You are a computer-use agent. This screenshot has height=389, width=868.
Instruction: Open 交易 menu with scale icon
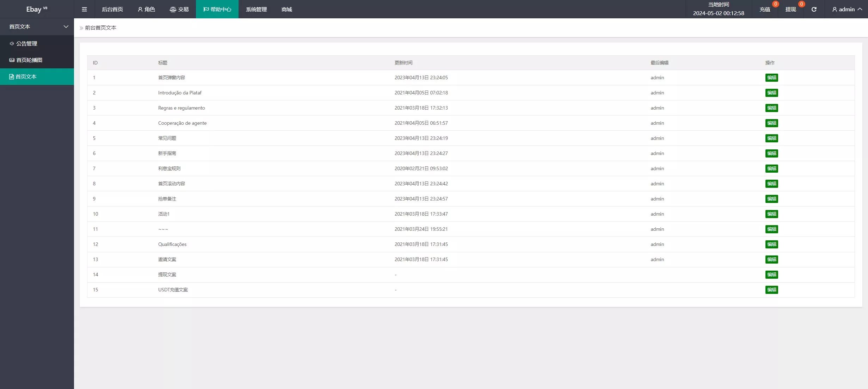pos(179,9)
